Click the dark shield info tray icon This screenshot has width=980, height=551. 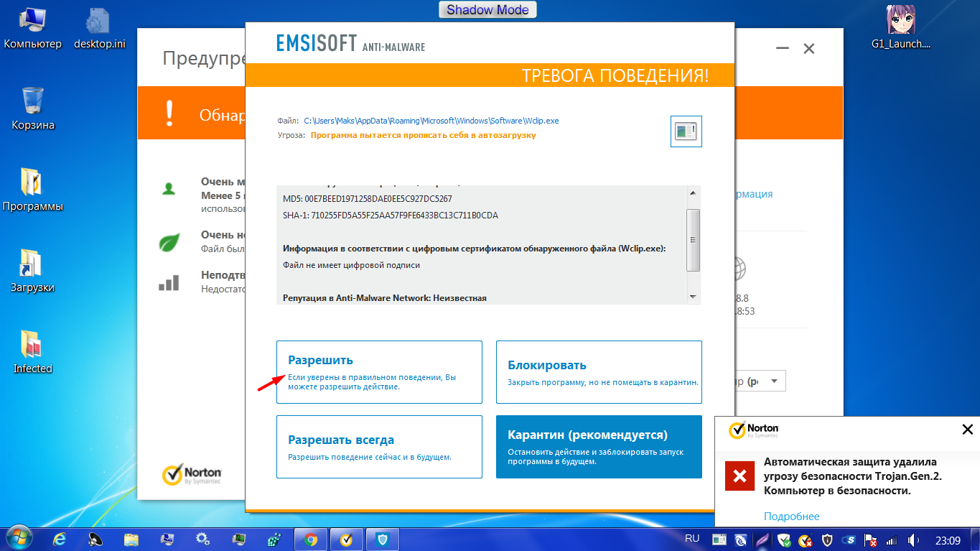[x=827, y=539]
